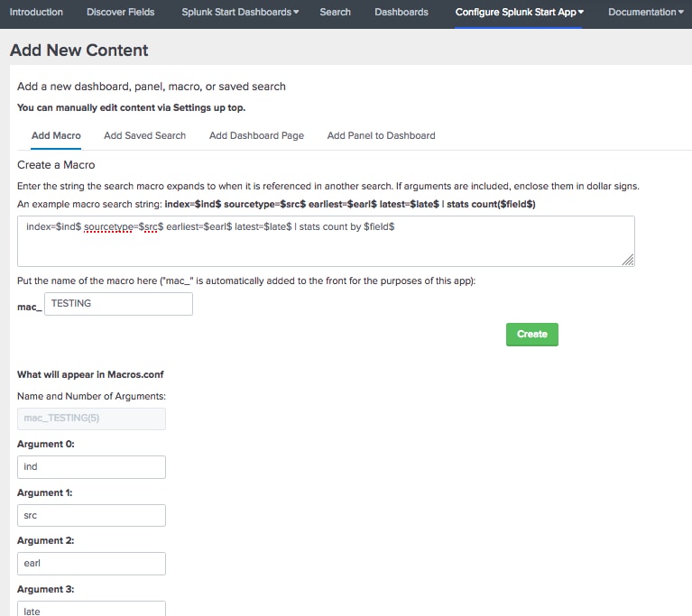The image size is (692, 616).
Task: Click the 'Enter the string the search macro expands' text
Action: (328, 186)
